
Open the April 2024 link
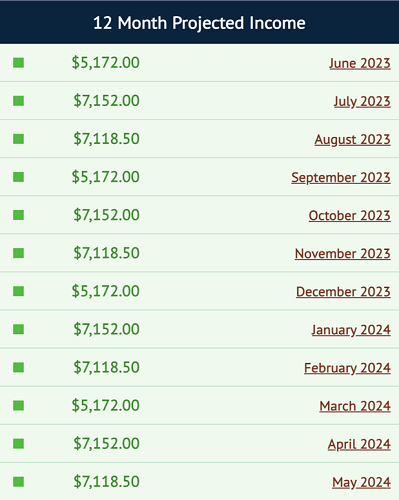359,444
